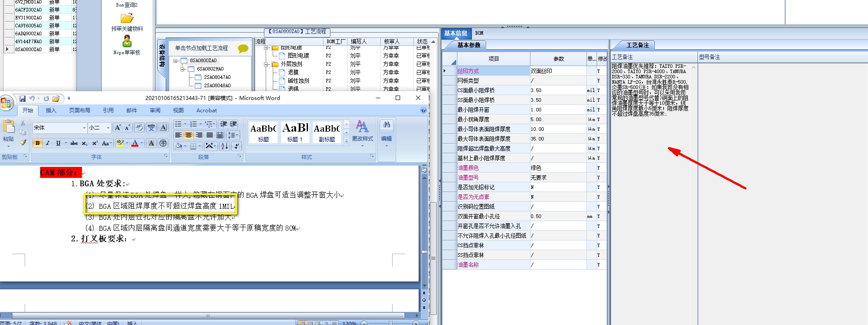
Task: Zoom in Word document with plus button
Action: 415,323
